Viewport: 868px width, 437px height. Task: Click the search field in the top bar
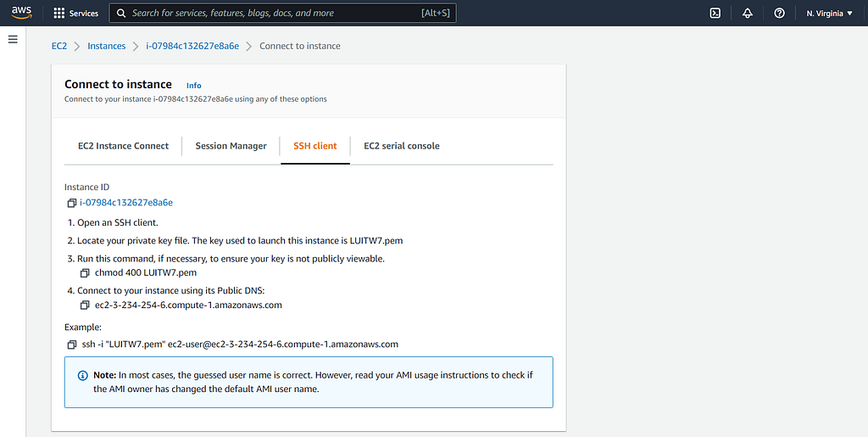(283, 14)
